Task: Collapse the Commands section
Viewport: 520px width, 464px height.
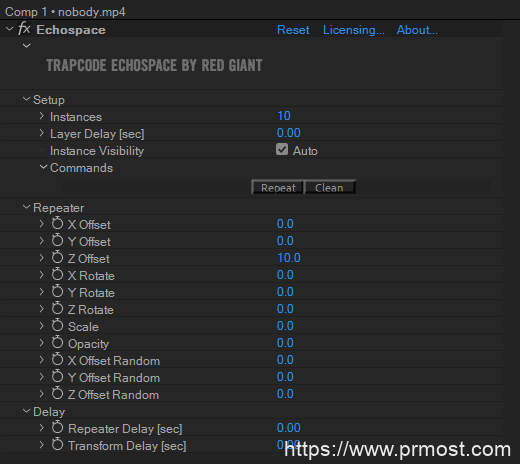Action: coord(43,167)
